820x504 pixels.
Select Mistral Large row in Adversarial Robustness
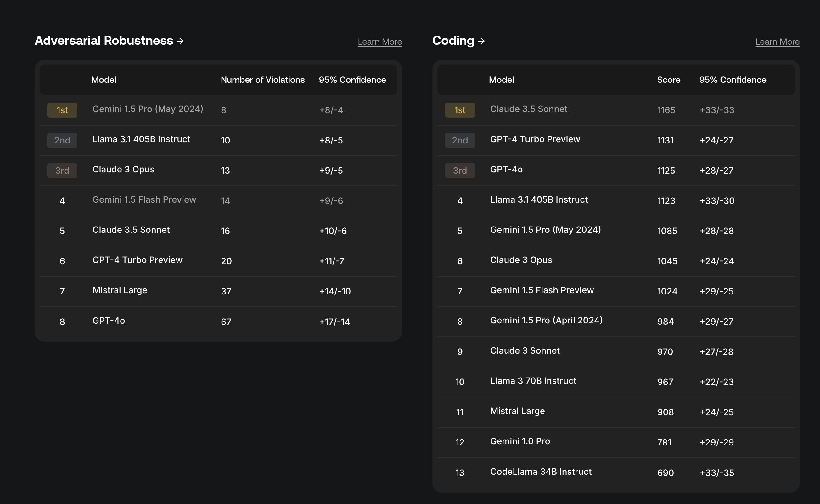[x=120, y=290]
